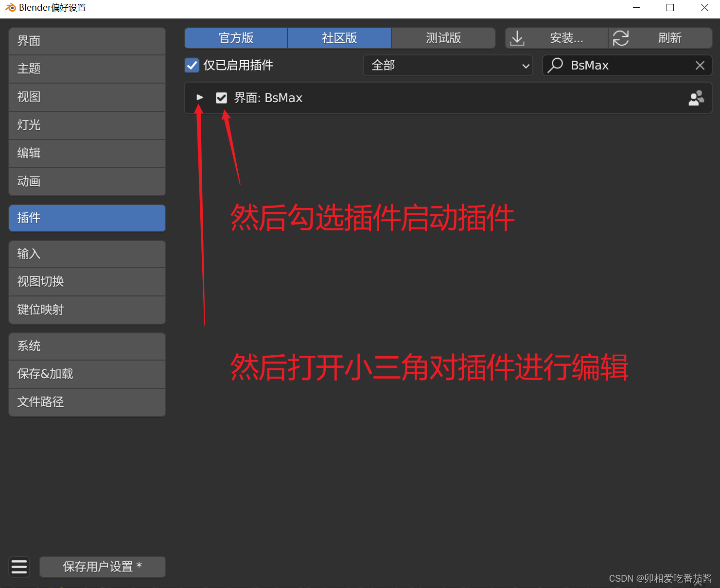Click the circular refresh arrows icon
This screenshot has width=720, height=588.
(621, 38)
